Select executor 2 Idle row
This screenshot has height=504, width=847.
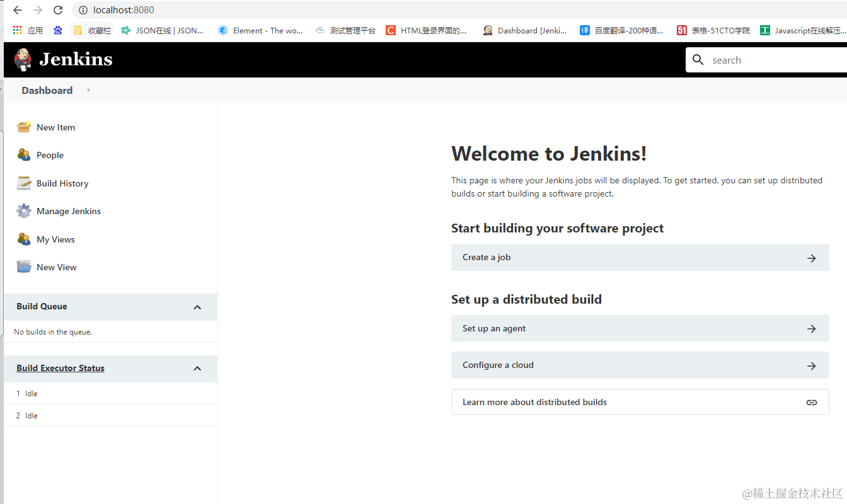(x=111, y=416)
